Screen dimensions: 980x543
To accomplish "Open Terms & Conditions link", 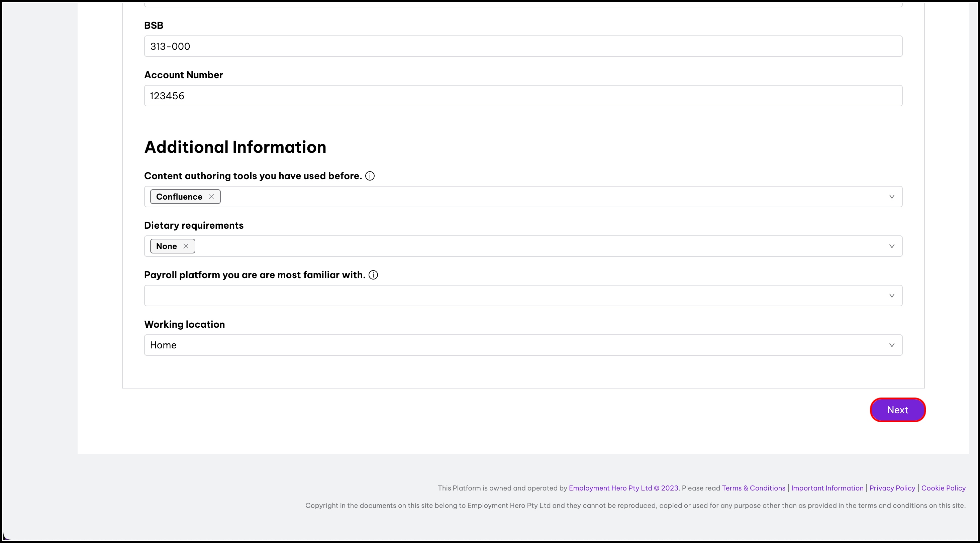I will pyautogui.click(x=753, y=488).
